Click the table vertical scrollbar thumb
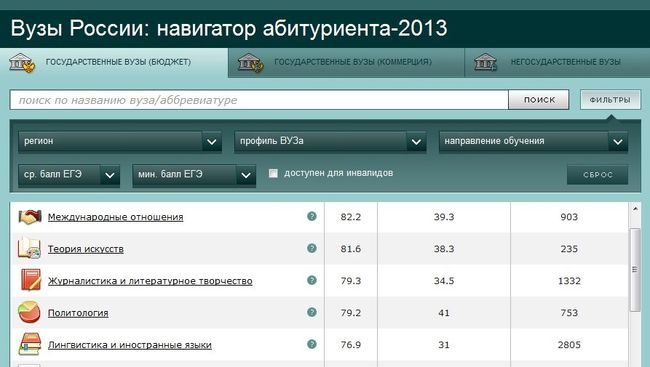650x367 pixels. (x=635, y=270)
